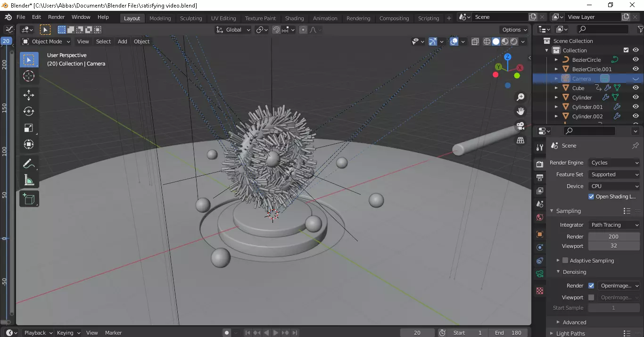This screenshot has width=644, height=337.
Task: Hide the Cylinder object eye icon
Action: coord(636,98)
